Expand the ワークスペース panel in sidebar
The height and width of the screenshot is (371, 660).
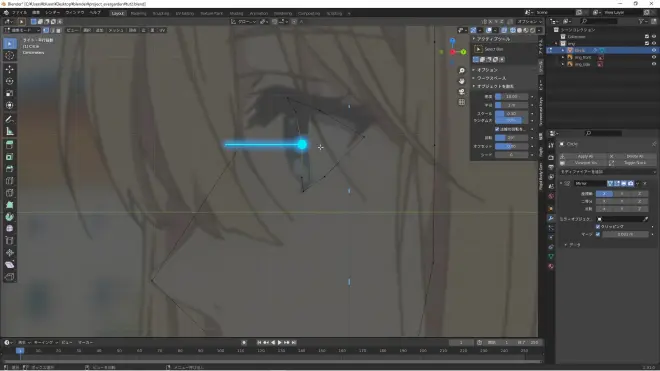coord(474,78)
